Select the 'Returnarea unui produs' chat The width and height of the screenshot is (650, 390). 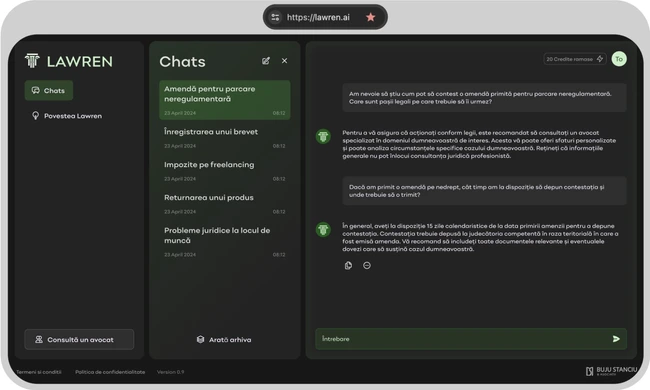pyautogui.click(x=225, y=203)
